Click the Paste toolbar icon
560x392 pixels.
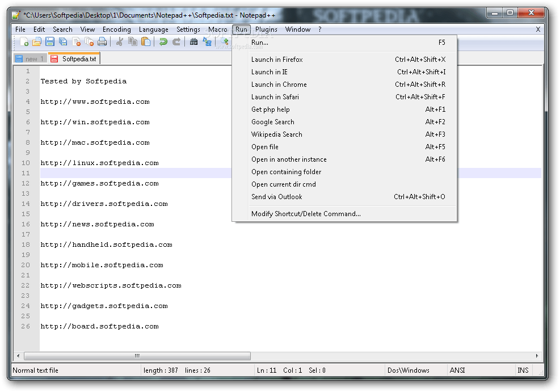point(146,41)
